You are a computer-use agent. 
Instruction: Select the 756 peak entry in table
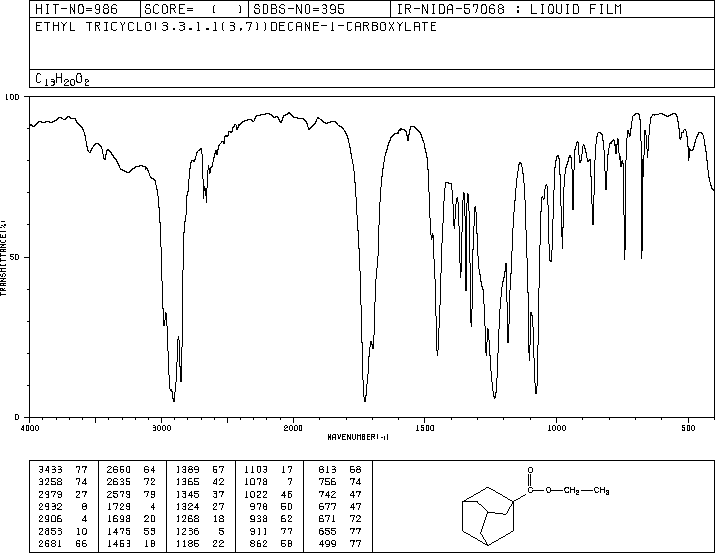coord(340,481)
